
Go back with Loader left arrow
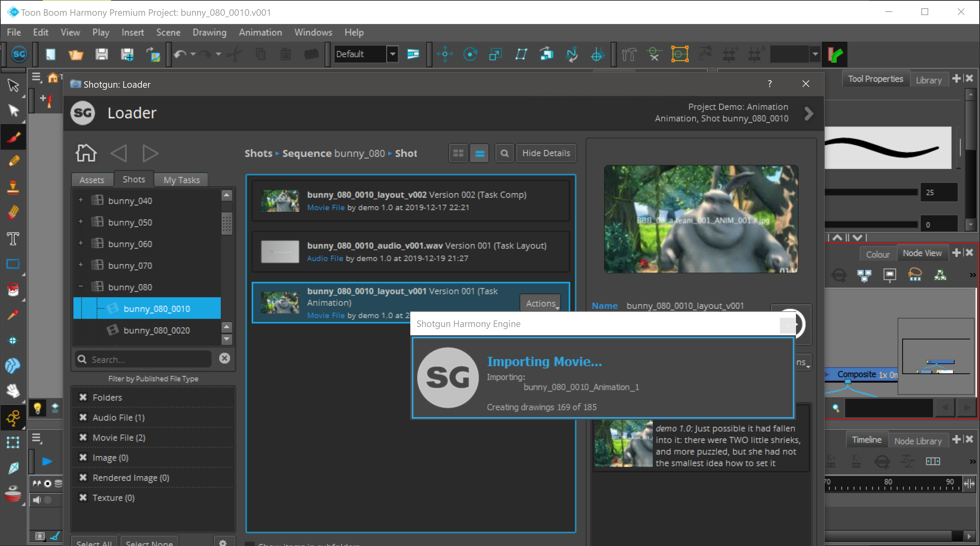coord(119,153)
